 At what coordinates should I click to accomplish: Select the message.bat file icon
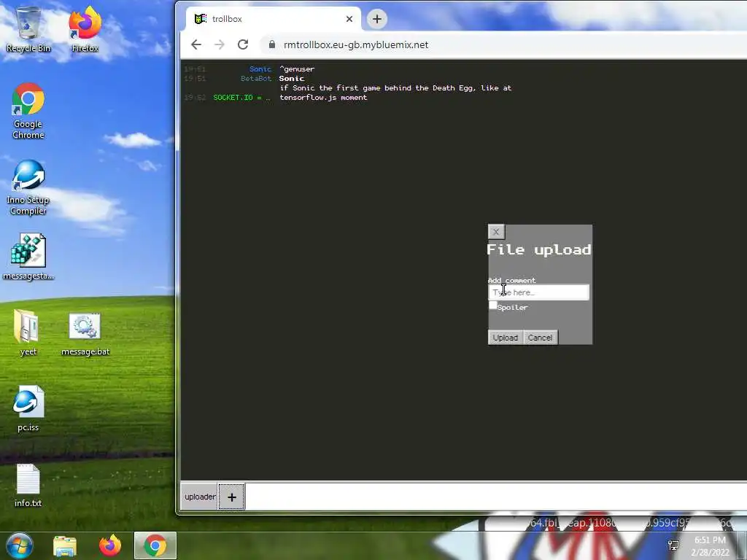pyautogui.click(x=85, y=334)
